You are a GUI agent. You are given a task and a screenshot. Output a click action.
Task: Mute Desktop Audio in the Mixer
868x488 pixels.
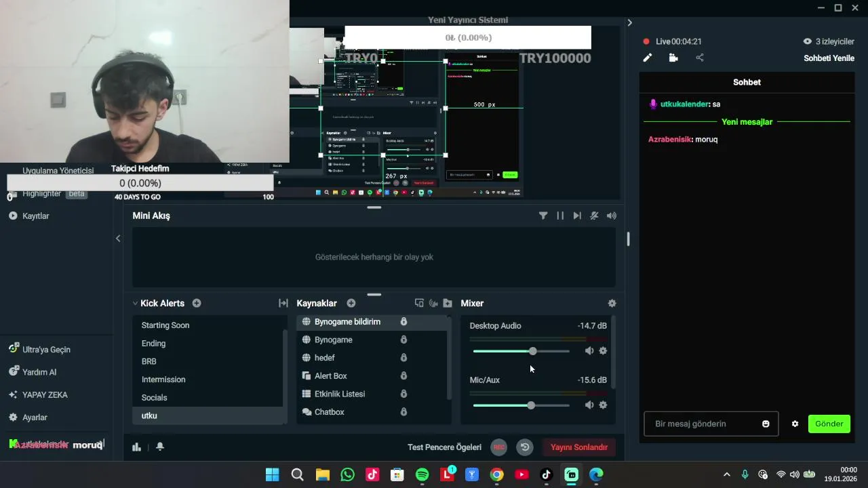589,350
